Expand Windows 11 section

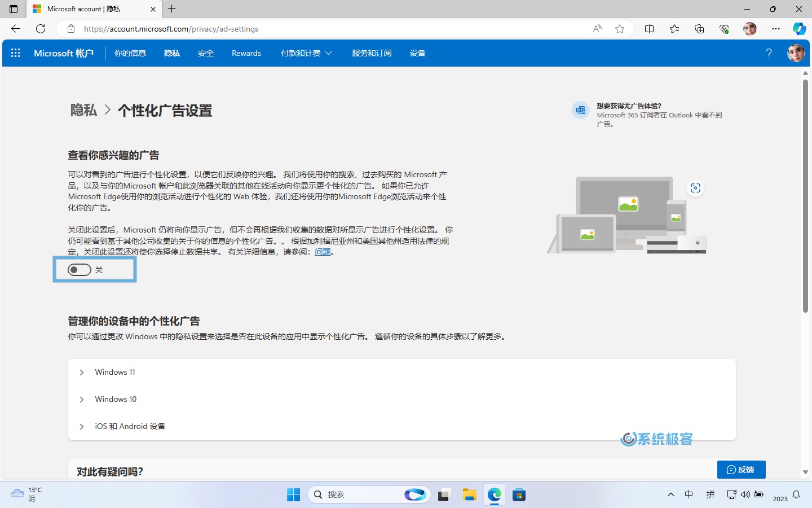point(401,373)
